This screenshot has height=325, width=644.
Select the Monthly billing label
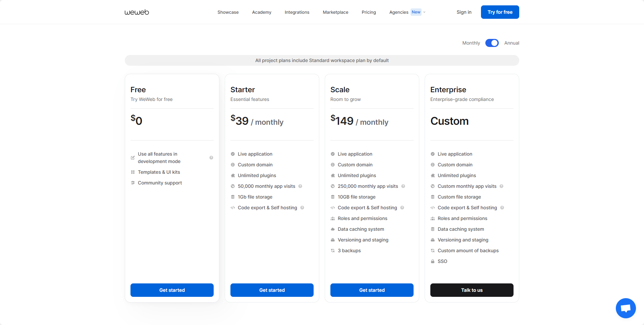(x=471, y=43)
